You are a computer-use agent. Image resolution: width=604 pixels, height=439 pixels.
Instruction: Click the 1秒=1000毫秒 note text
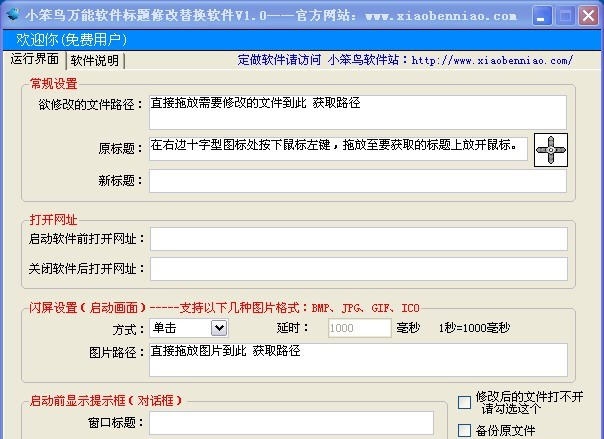474,328
